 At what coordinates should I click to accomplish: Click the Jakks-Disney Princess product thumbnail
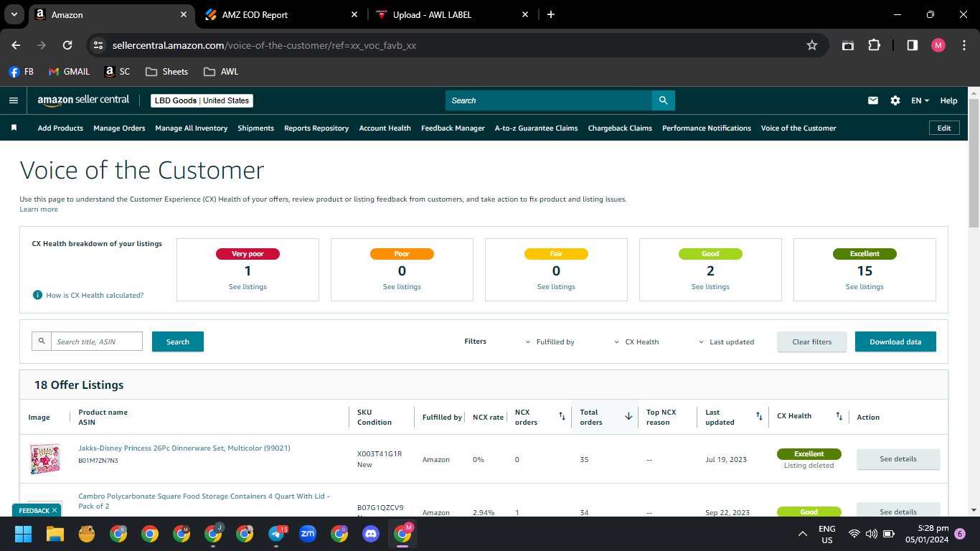[x=44, y=459]
